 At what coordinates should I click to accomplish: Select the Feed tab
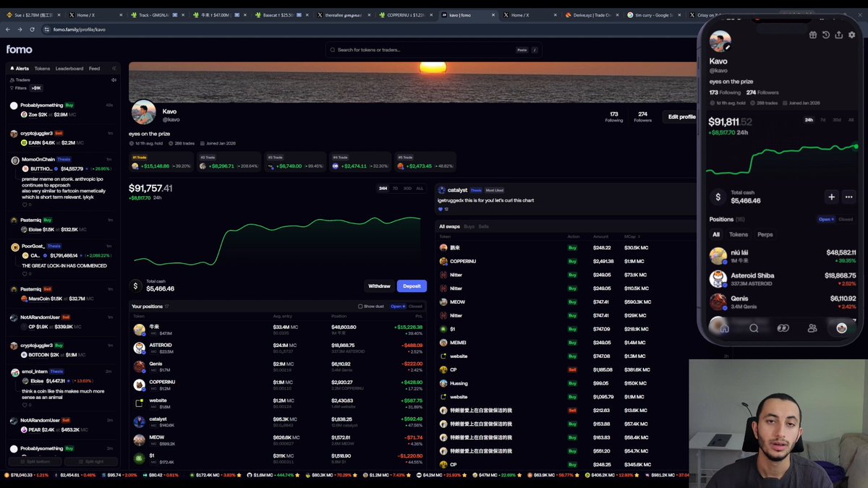[x=94, y=69]
